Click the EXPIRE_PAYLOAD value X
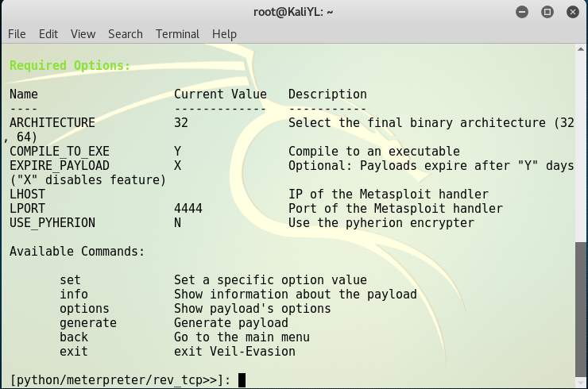Image resolution: width=588 pixels, height=389 pixels. pos(177,166)
